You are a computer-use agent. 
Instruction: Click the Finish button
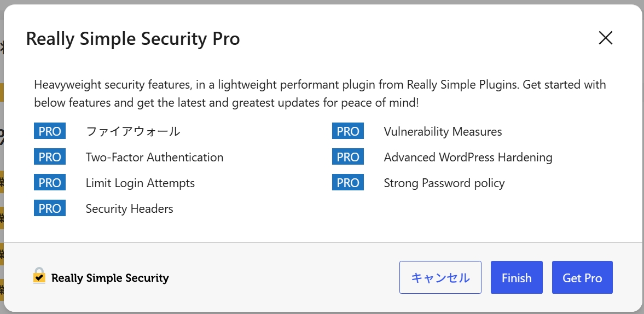pos(517,277)
